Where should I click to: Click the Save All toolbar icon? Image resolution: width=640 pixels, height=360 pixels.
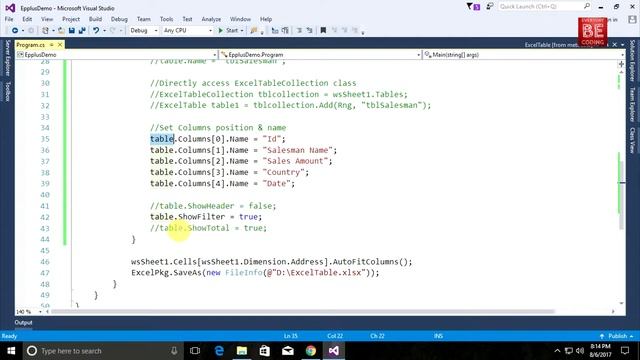click(x=82, y=30)
